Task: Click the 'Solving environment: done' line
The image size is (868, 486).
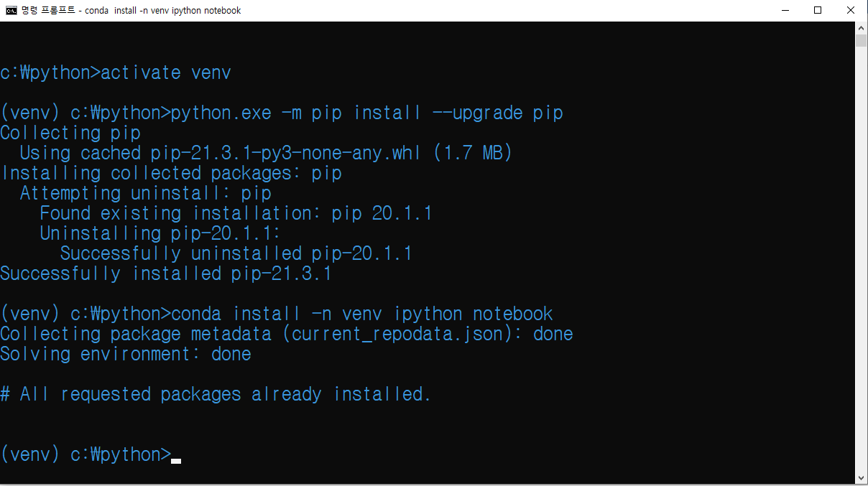Action: 126,354
